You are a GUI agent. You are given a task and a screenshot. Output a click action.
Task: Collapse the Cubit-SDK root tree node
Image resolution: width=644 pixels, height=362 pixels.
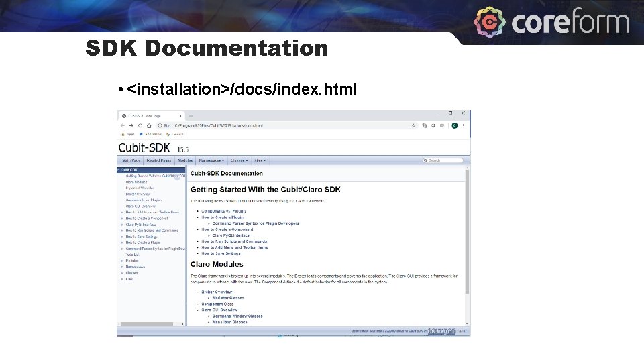(x=119, y=170)
